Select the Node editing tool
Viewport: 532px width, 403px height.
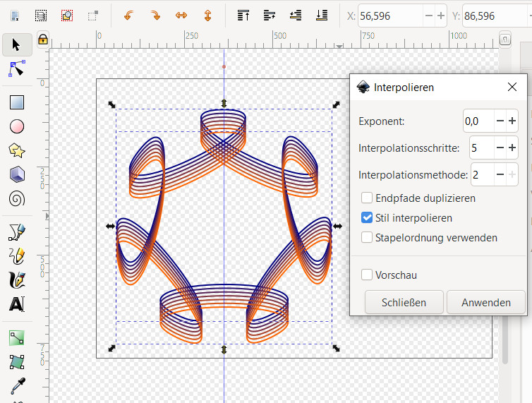tap(17, 68)
